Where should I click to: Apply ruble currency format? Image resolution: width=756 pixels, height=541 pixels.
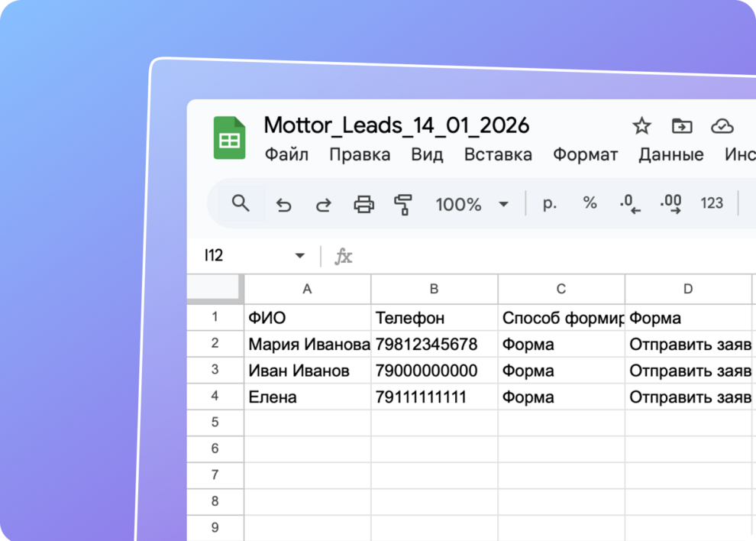click(x=550, y=203)
